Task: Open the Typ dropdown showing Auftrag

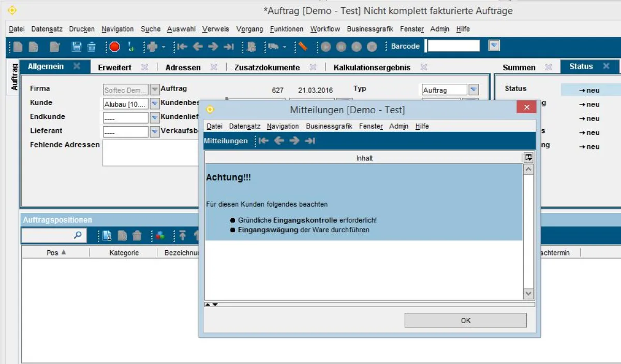Action: pos(472,89)
